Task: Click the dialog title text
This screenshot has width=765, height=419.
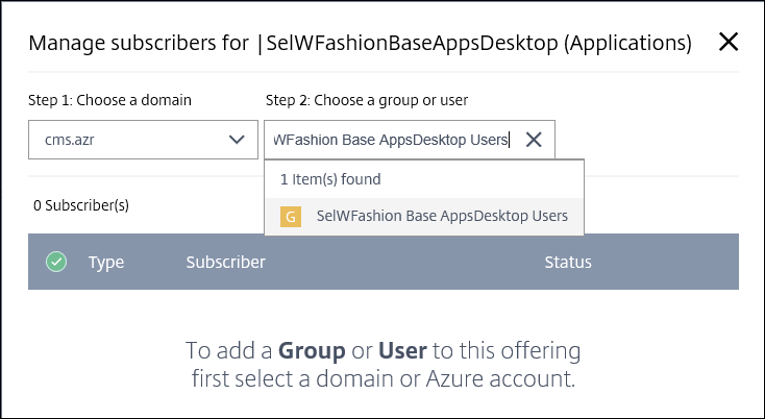Action: [360, 43]
